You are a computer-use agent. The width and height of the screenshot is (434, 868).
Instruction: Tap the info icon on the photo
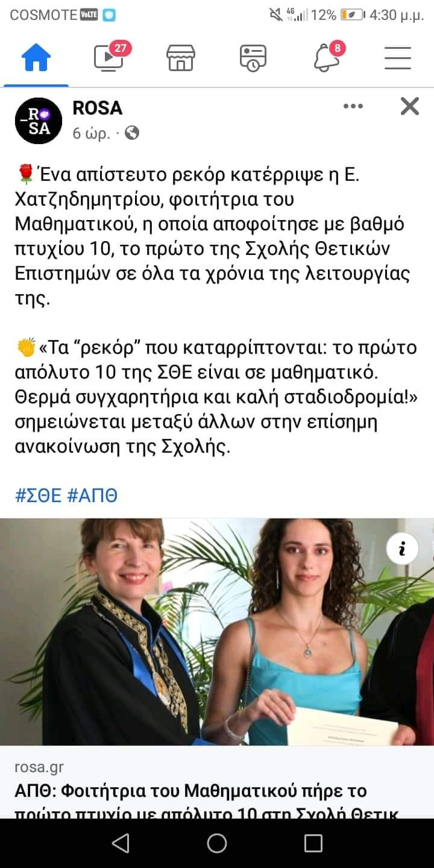pyautogui.click(x=402, y=549)
